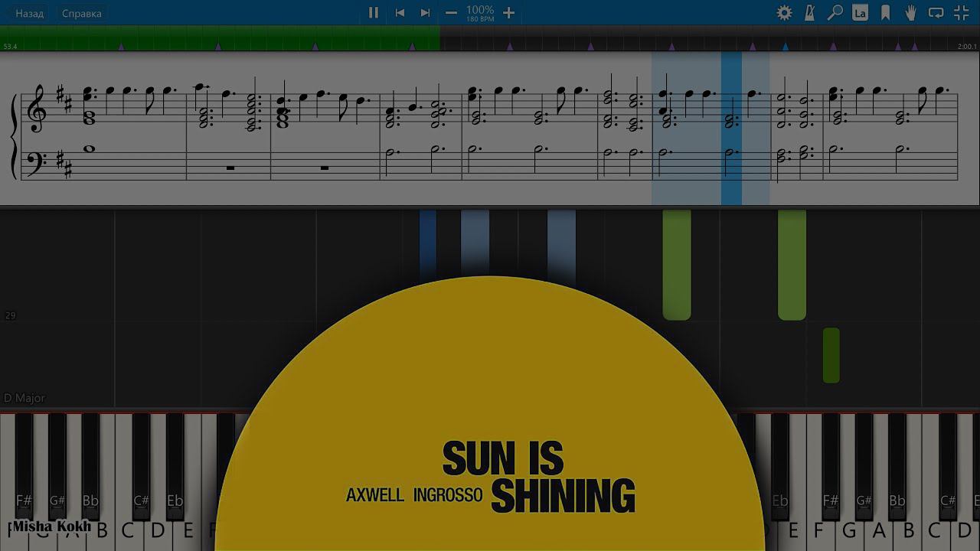Play the lower-octave white C key

point(128,530)
